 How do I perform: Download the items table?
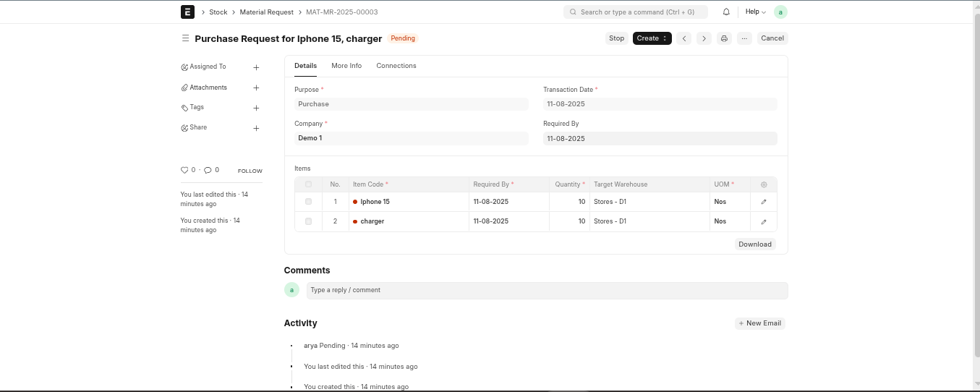[x=754, y=244]
